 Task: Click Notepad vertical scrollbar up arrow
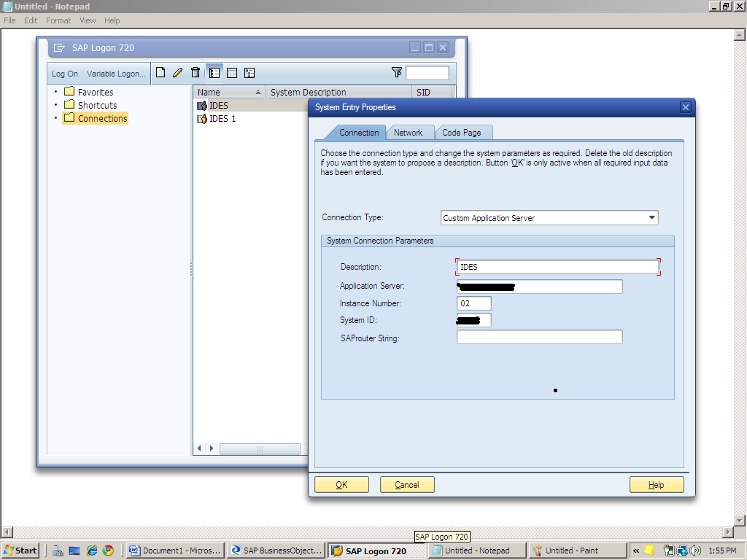pyautogui.click(x=740, y=35)
